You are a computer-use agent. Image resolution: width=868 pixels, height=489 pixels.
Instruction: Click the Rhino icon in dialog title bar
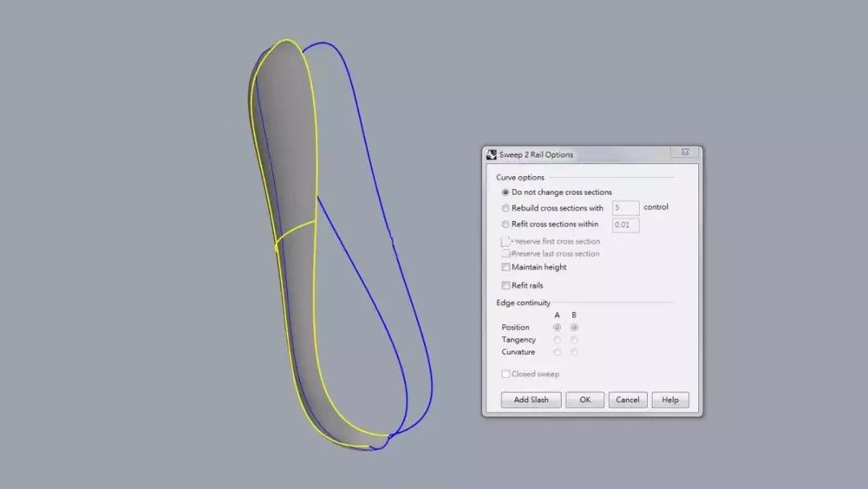[x=491, y=154]
